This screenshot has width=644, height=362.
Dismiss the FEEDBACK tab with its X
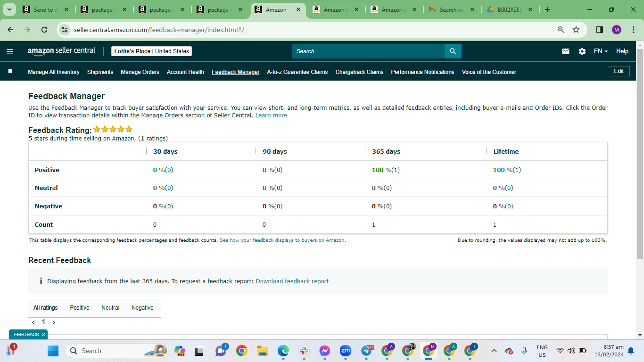coord(43,335)
